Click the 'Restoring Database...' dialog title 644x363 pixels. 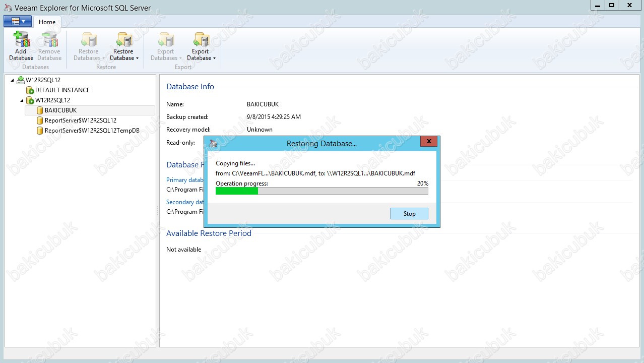pyautogui.click(x=321, y=144)
